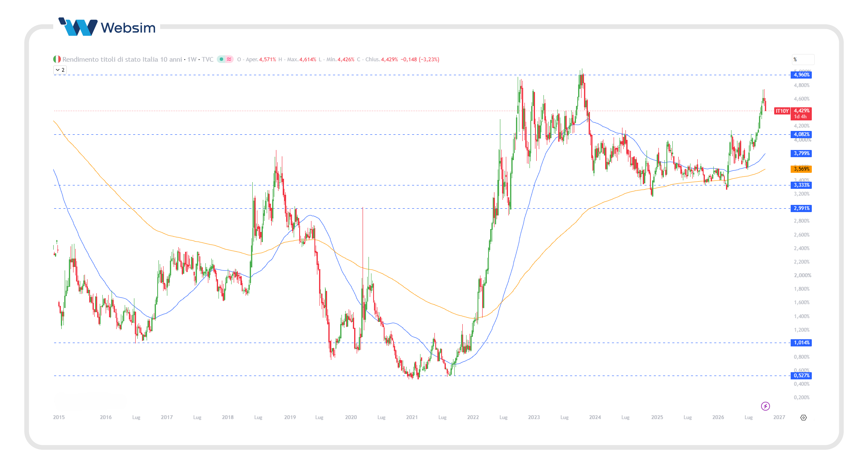Click the 2020 label on time axis

click(351, 417)
